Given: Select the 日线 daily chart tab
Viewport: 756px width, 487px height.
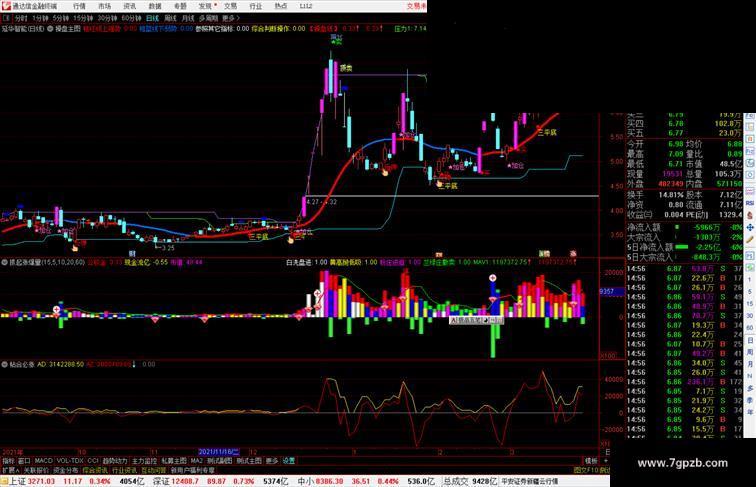Looking at the screenshot, I should coord(152,18).
